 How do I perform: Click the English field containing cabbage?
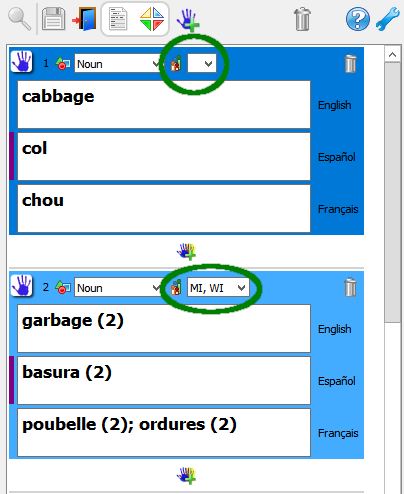164,105
